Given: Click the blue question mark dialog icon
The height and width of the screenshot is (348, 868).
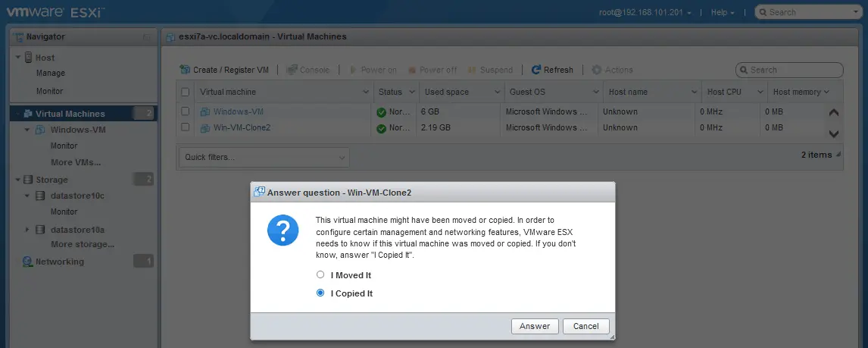Looking at the screenshot, I should tap(283, 230).
